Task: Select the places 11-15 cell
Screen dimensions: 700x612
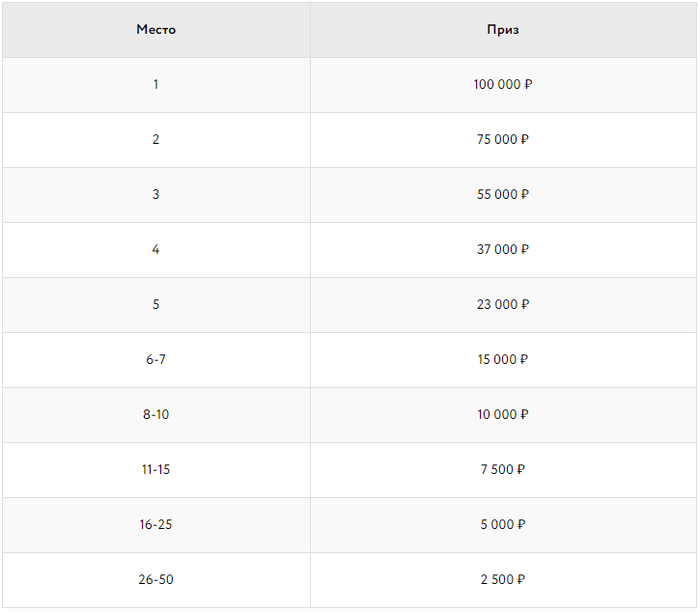Action: (156, 470)
